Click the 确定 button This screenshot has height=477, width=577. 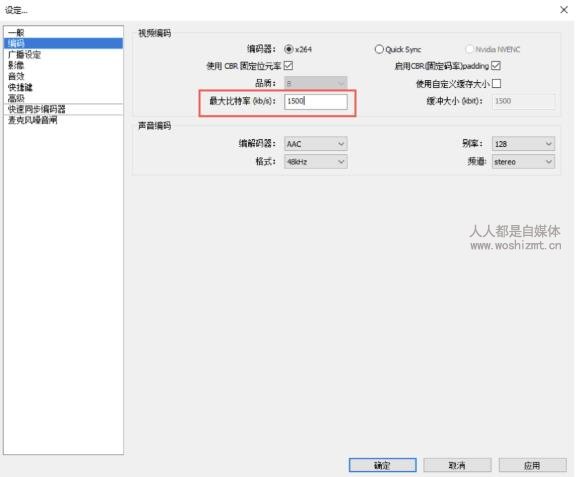pyautogui.click(x=383, y=465)
